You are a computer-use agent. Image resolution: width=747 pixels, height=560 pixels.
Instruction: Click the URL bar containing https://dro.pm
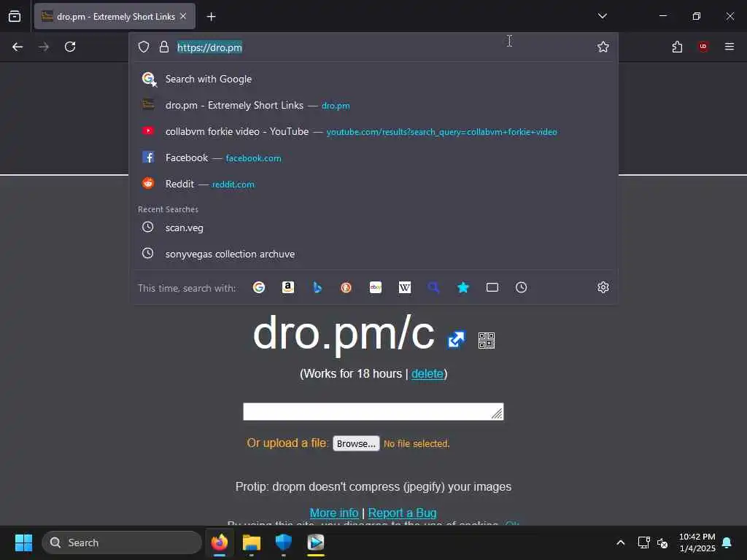click(373, 47)
